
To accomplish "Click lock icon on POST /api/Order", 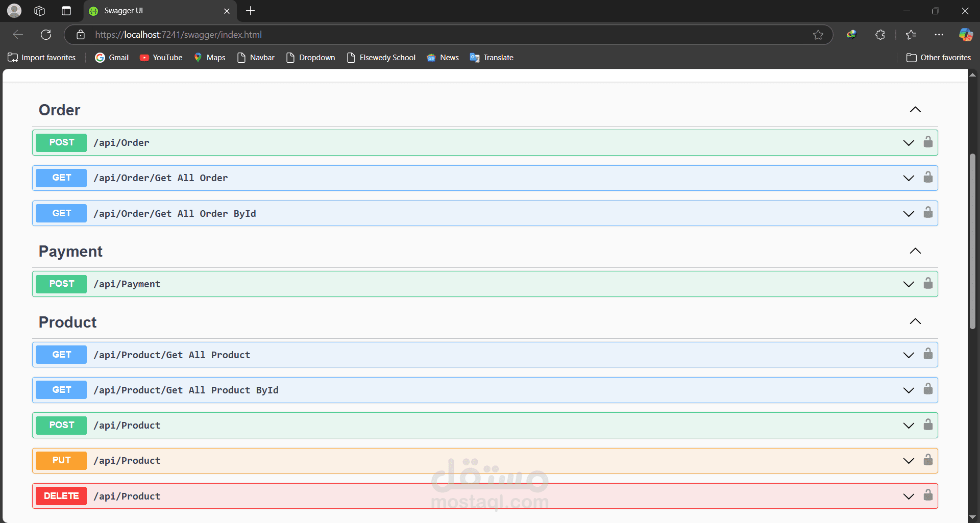I will 928,142.
